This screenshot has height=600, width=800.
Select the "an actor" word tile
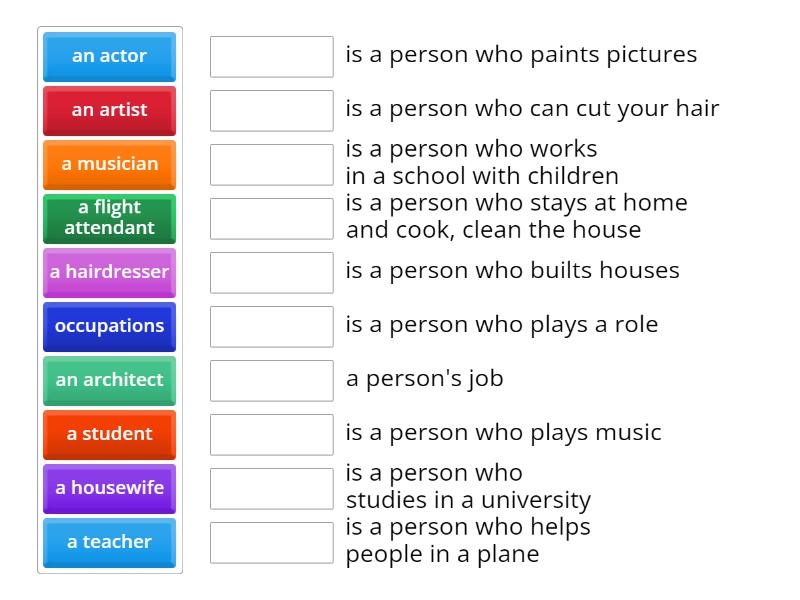[x=109, y=57]
